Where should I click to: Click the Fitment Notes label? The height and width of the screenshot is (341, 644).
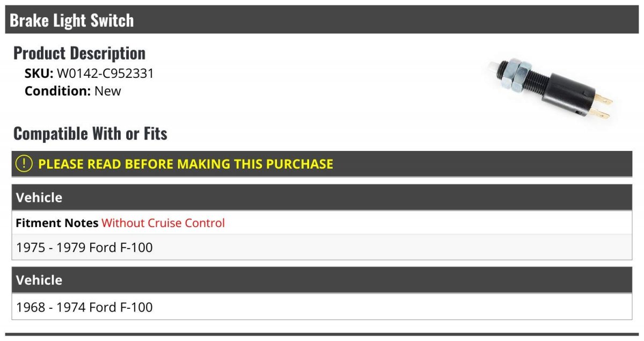point(57,223)
